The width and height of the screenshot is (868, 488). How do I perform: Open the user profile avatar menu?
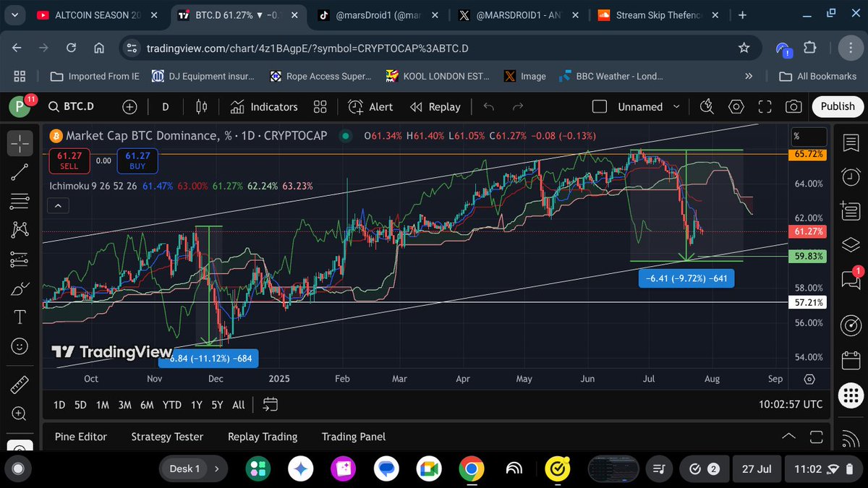[20, 107]
